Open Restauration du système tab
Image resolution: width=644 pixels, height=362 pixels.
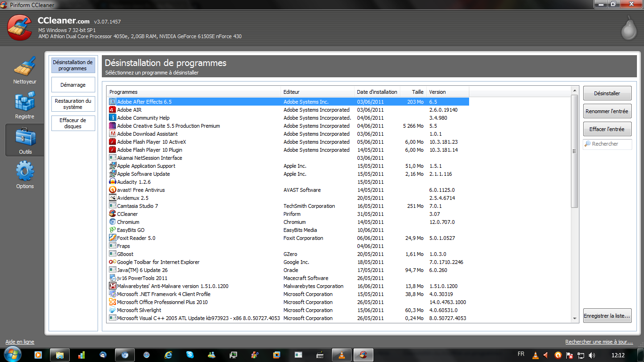click(x=73, y=104)
